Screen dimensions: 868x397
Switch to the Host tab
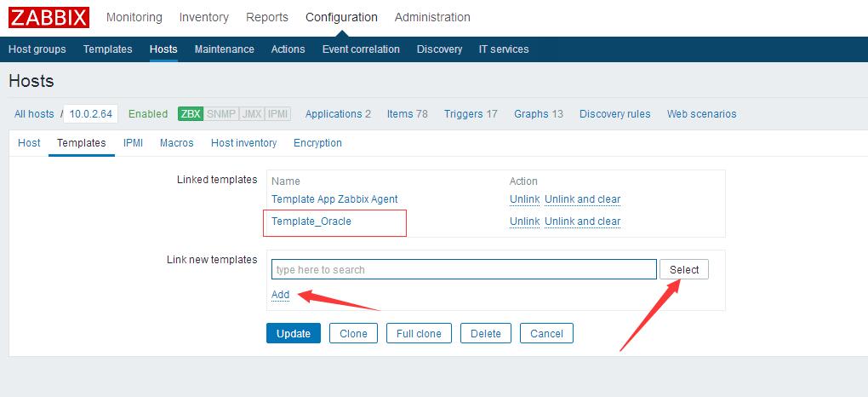pyautogui.click(x=29, y=142)
